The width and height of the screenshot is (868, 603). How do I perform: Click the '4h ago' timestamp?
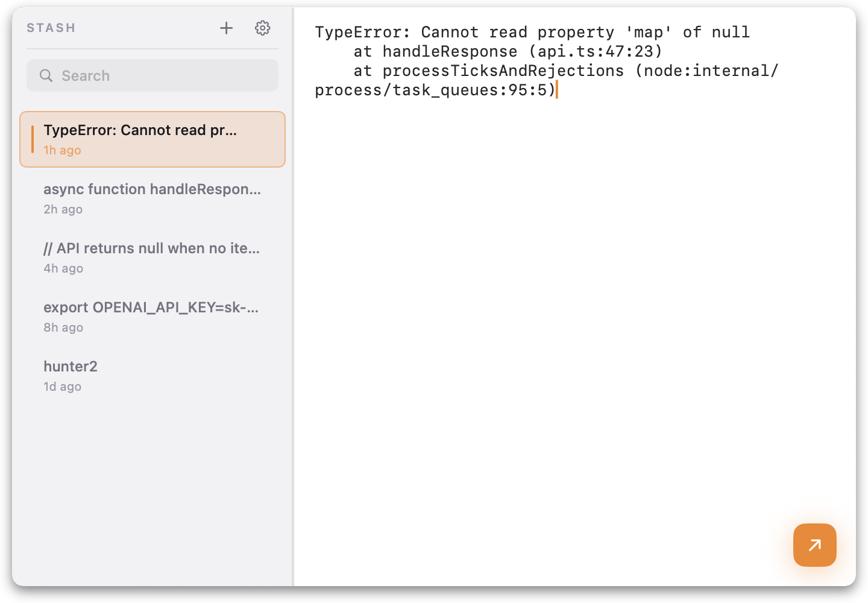(x=63, y=268)
